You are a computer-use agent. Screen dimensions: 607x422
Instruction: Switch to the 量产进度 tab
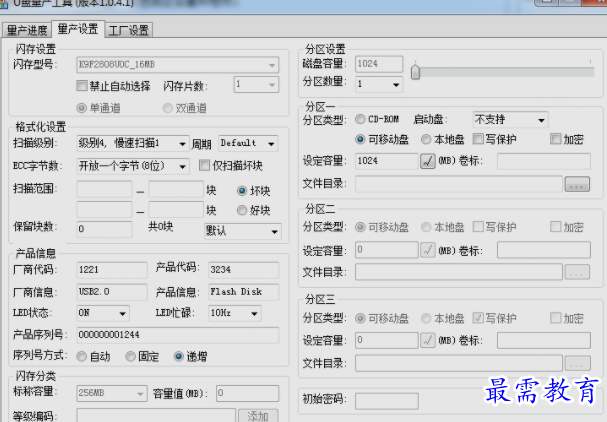point(27,30)
